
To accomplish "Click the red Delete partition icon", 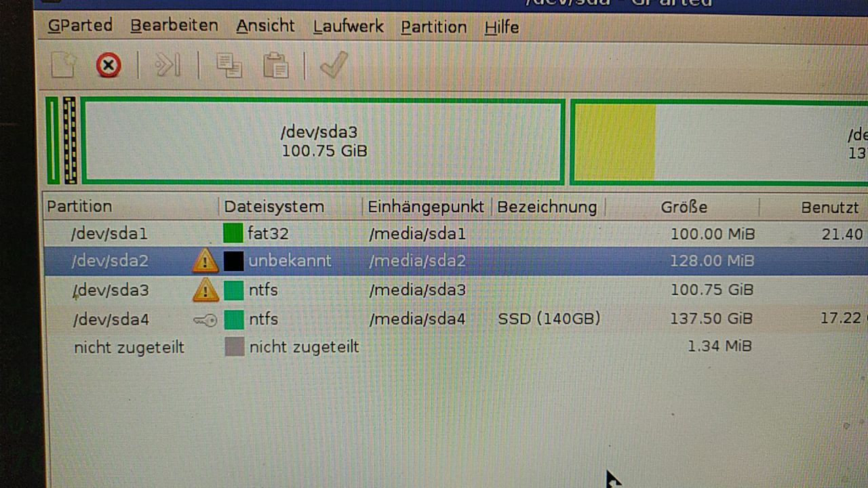I will point(108,66).
